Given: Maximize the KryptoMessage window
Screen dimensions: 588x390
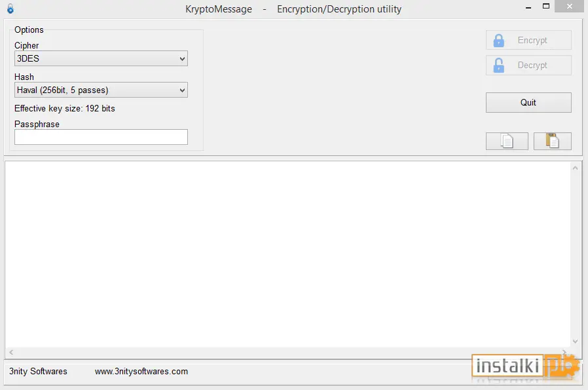Looking at the screenshot, I should (546, 7).
